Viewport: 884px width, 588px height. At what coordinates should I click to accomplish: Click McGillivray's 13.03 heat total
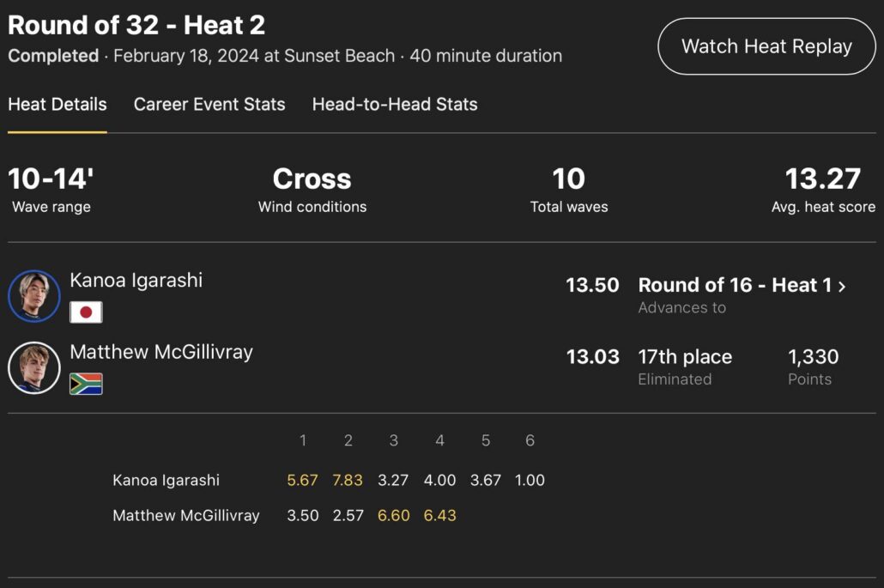click(592, 357)
